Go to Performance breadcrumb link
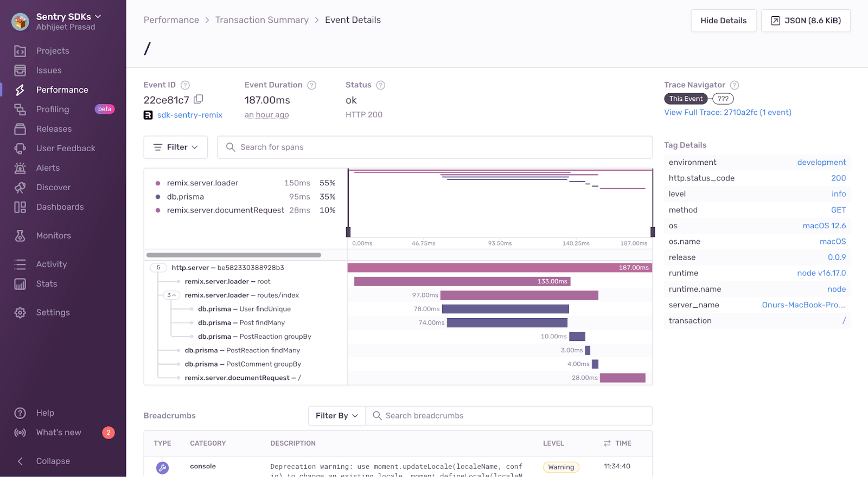This screenshot has width=868, height=477. [171, 20]
